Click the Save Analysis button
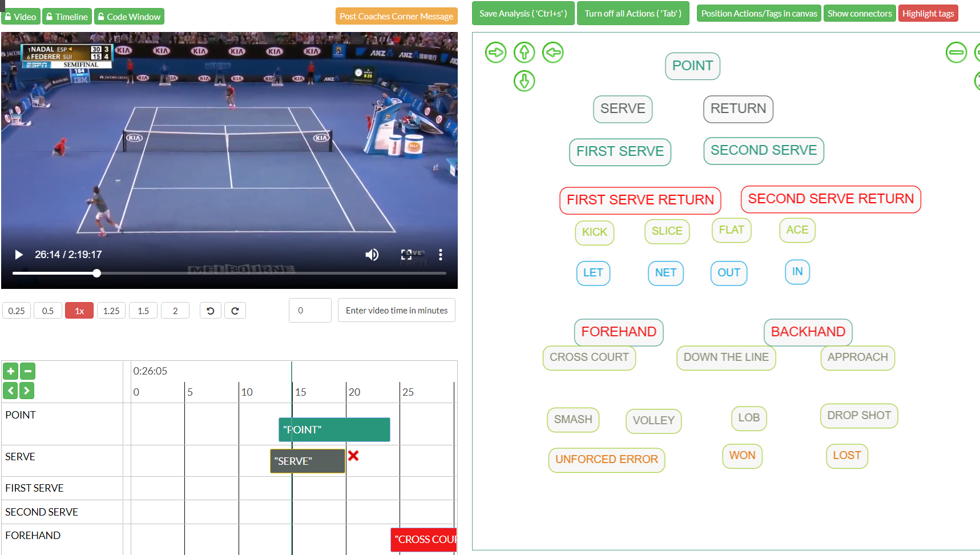 pyautogui.click(x=523, y=13)
